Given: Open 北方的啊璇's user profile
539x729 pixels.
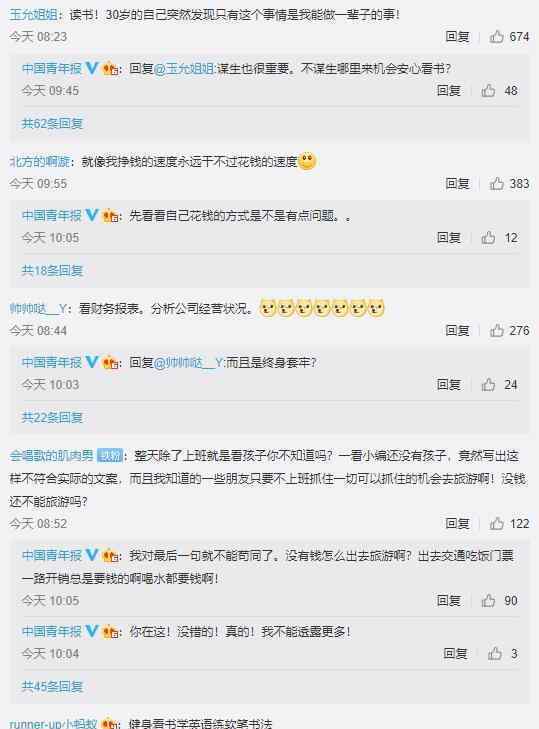Looking at the screenshot, I should pyautogui.click(x=40, y=162).
